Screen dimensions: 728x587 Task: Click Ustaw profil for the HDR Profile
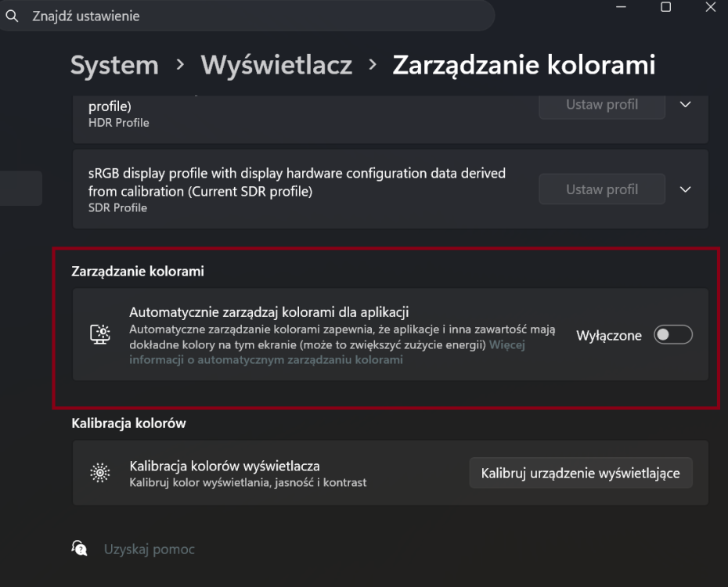(602, 106)
